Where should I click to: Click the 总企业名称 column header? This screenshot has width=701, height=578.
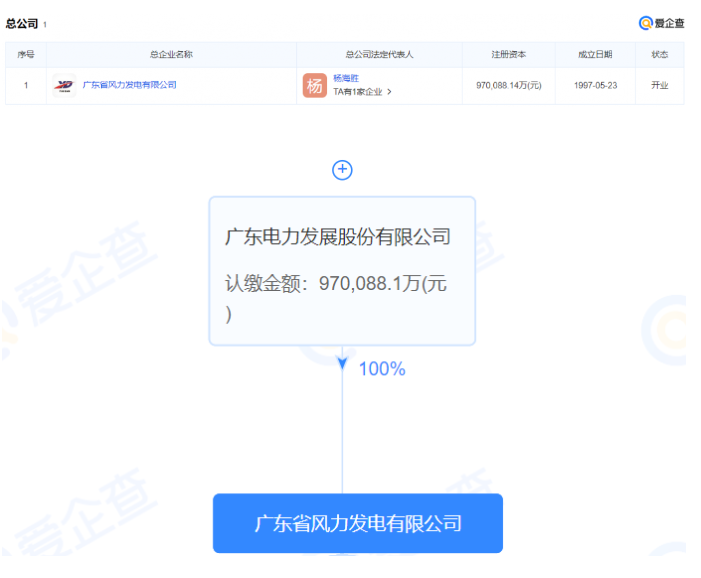(x=171, y=54)
